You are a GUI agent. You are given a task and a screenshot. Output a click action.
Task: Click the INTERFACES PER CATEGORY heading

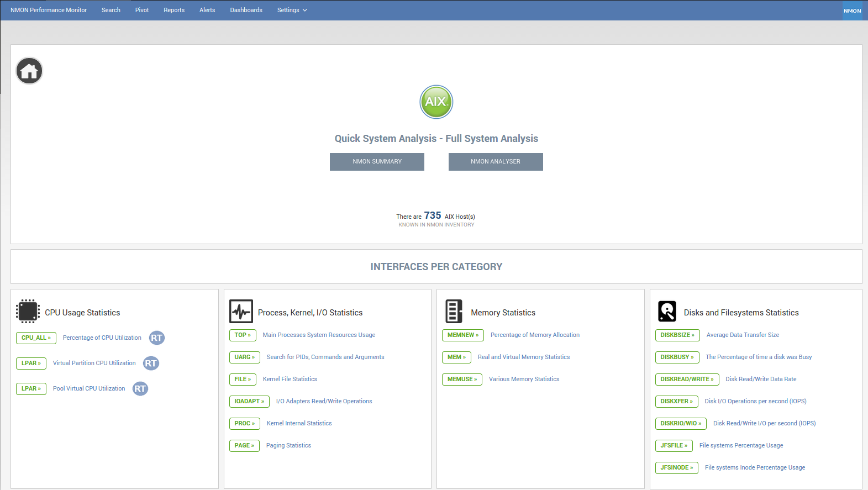pyautogui.click(x=436, y=267)
